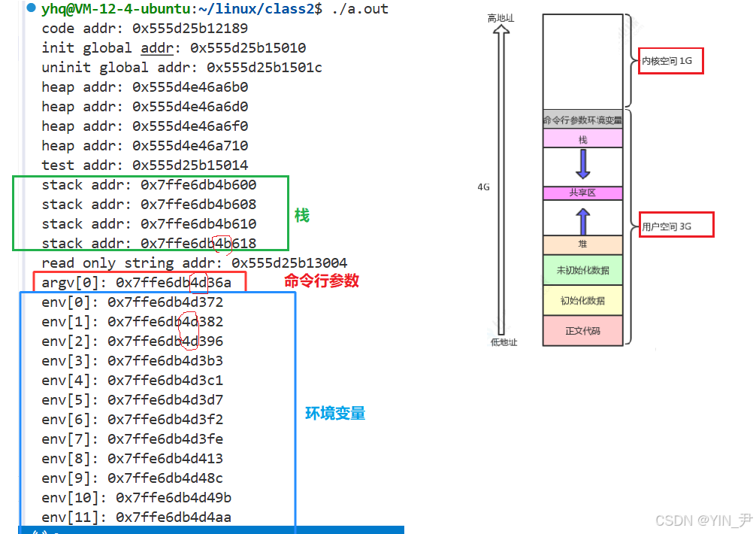The image size is (756, 534).
Task: Click stack addr 0x7ffe6db4b608 line
Action: pyautogui.click(x=149, y=205)
